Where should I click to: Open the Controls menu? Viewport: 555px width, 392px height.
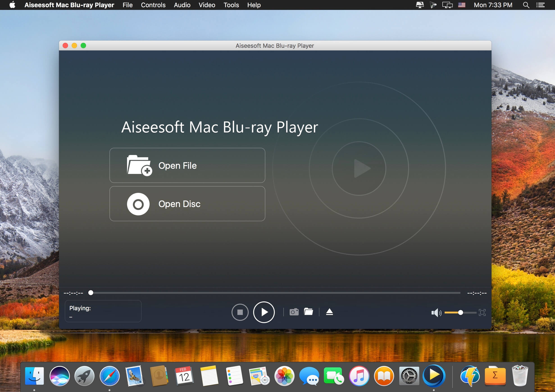point(153,5)
